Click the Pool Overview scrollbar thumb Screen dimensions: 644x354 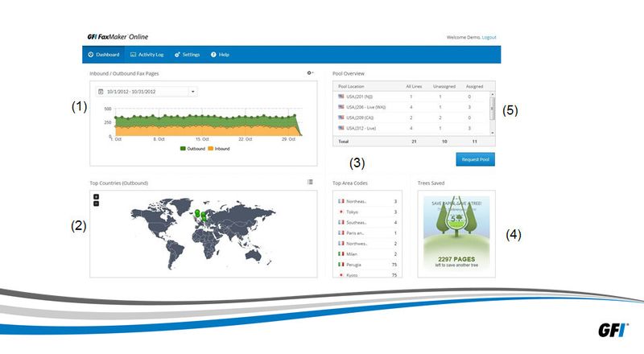tap(493, 109)
